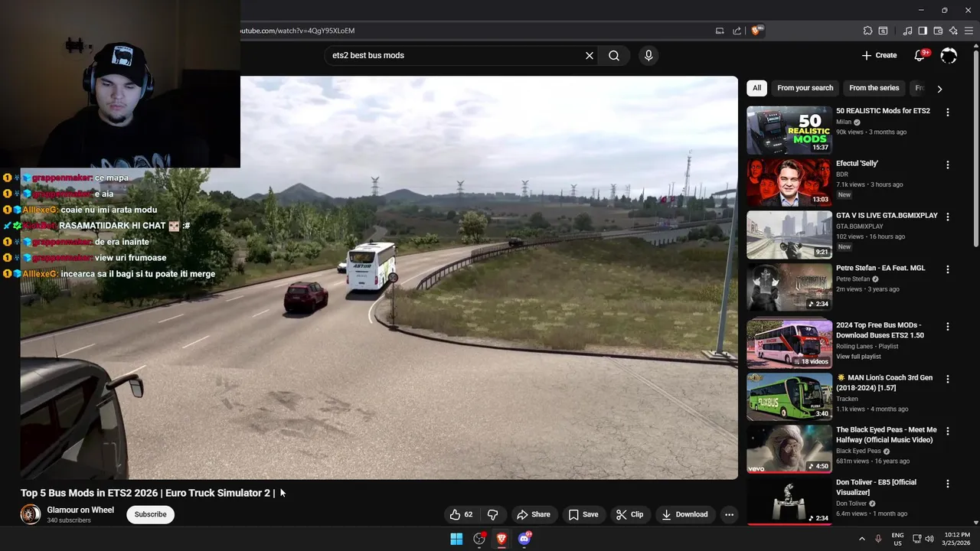Open 2024 Top Free Bus MODs playlist thumbnail

(789, 343)
